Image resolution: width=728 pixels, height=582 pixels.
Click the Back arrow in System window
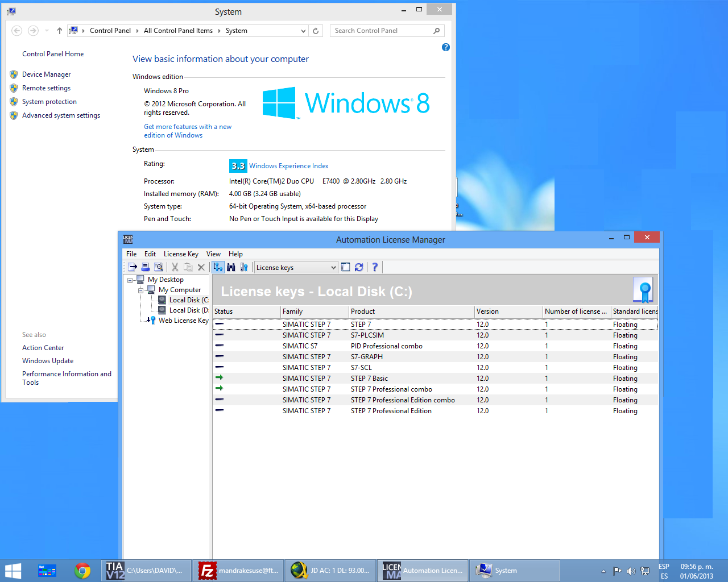coord(17,31)
